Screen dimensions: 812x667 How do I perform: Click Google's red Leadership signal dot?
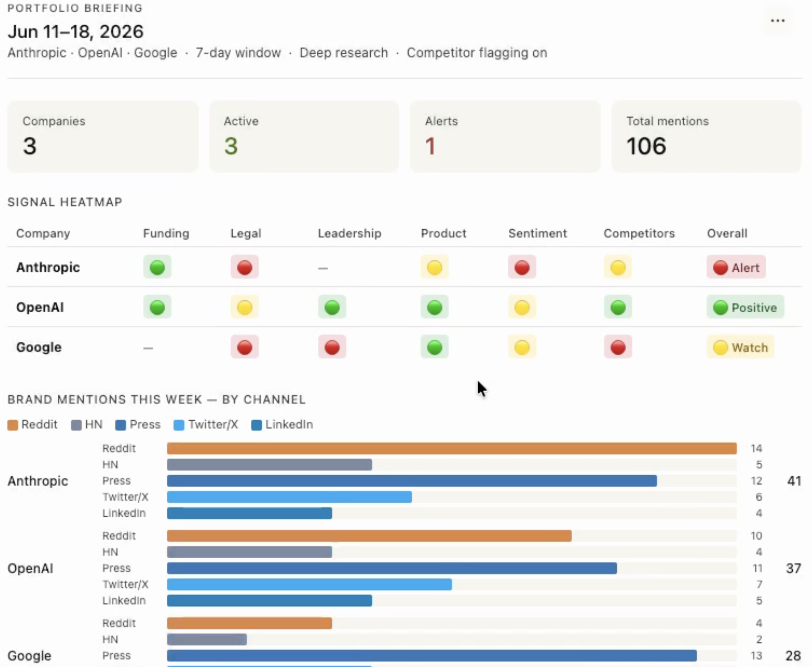click(332, 347)
